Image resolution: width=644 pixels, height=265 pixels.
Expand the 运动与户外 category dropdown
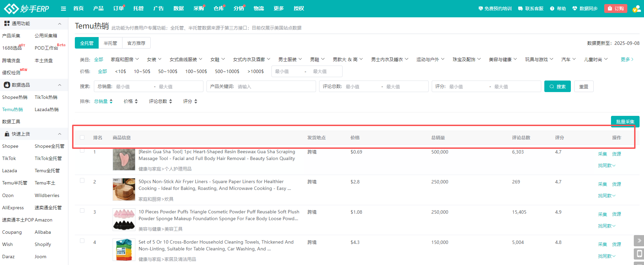430,59
